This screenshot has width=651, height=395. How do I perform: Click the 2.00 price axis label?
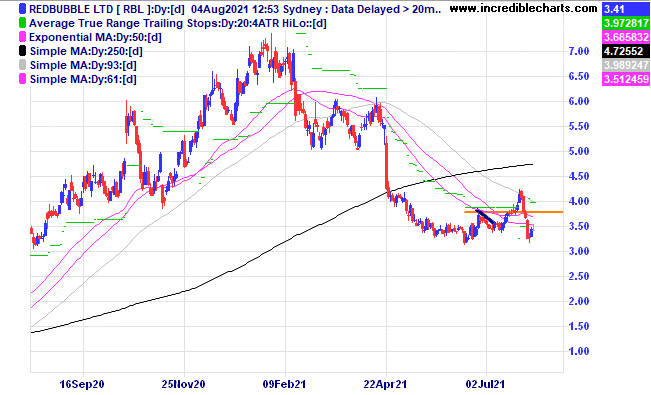coord(579,301)
